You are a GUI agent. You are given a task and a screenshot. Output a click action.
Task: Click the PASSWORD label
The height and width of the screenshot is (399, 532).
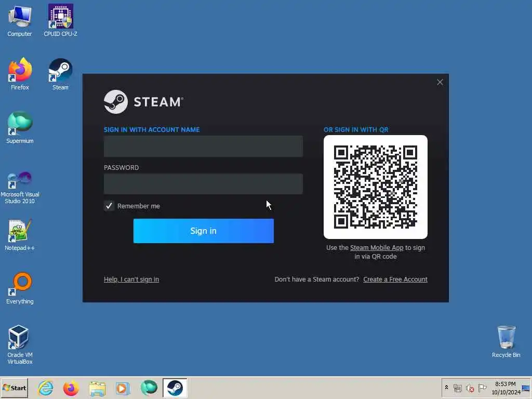coord(121,168)
